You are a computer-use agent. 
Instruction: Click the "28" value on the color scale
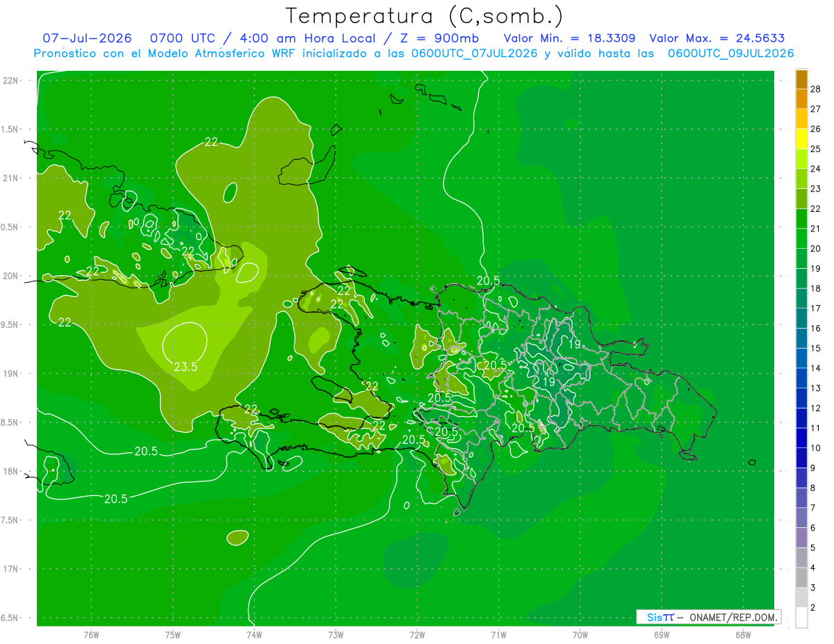point(816,89)
